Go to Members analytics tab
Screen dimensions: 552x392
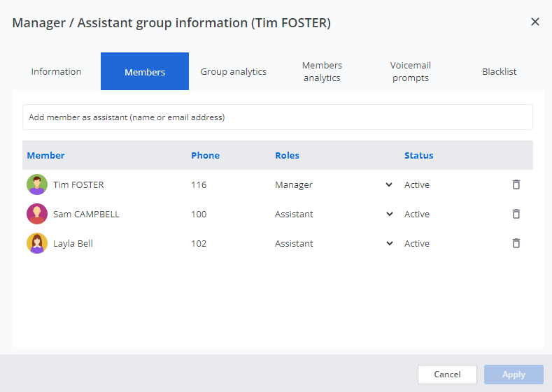[322, 72]
